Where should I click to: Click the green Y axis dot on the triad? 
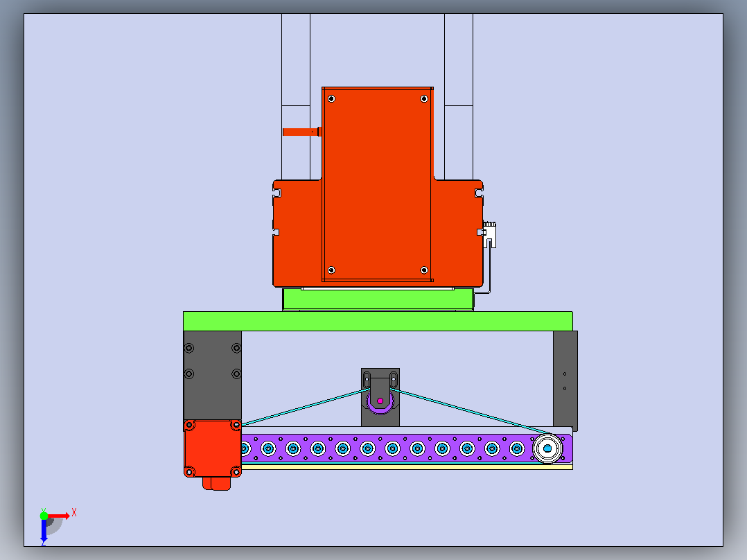coord(44,516)
